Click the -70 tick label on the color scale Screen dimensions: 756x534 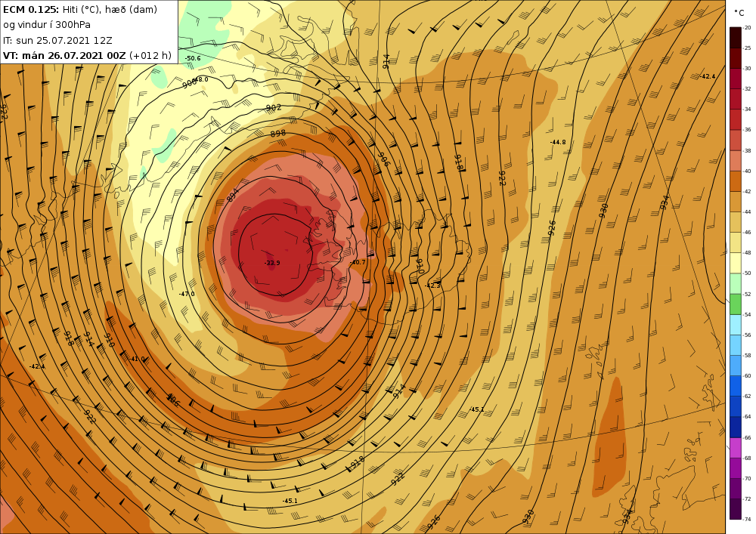748,479
